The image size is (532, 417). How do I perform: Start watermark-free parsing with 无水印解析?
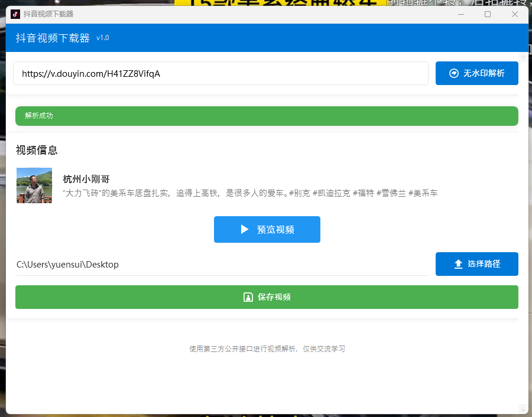476,73
